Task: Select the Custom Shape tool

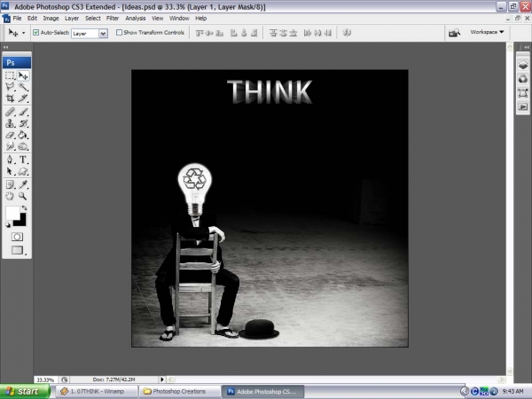Action: pos(23,171)
